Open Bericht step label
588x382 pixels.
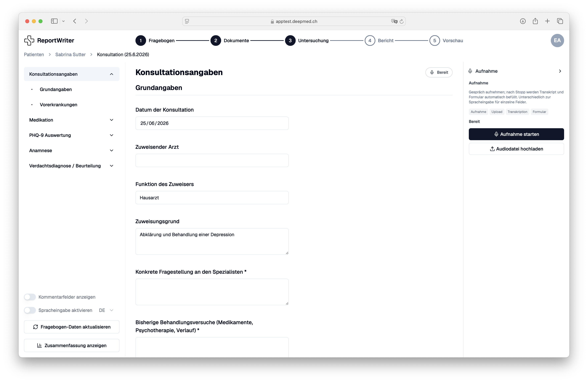pyautogui.click(x=385, y=41)
